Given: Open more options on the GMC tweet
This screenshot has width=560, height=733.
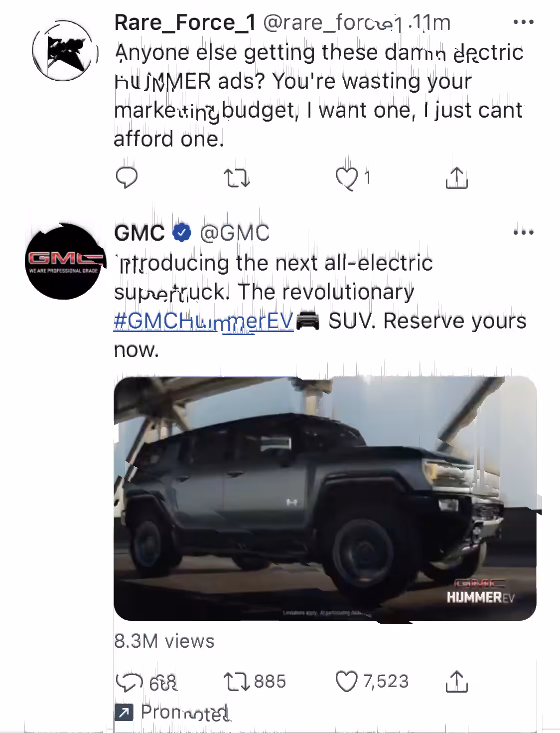Looking at the screenshot, I should click(x=524, y=232).
